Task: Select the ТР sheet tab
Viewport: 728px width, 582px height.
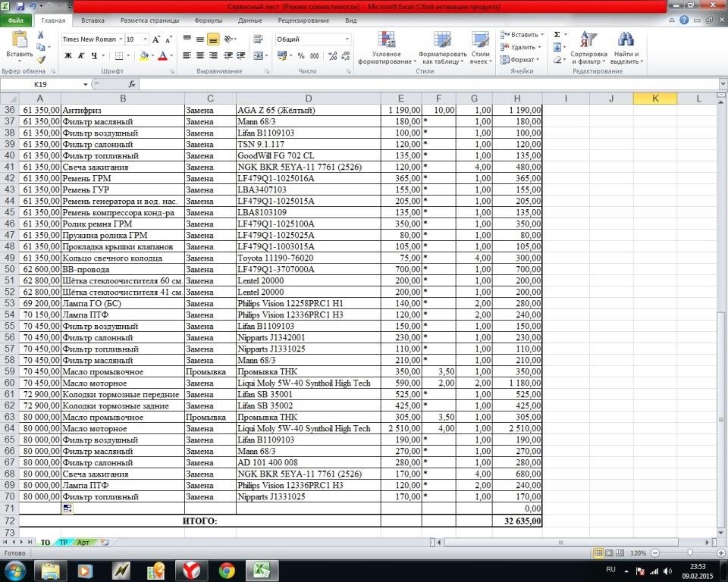Action: [64, 542]
